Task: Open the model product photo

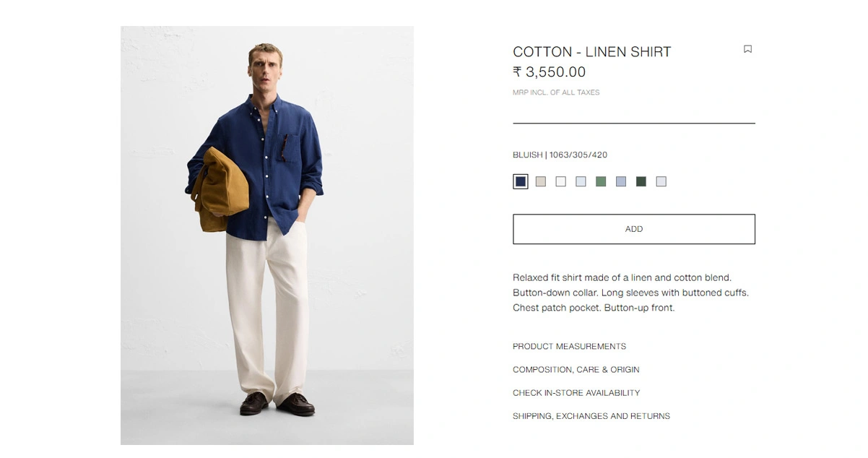Action: coord(267,236)
